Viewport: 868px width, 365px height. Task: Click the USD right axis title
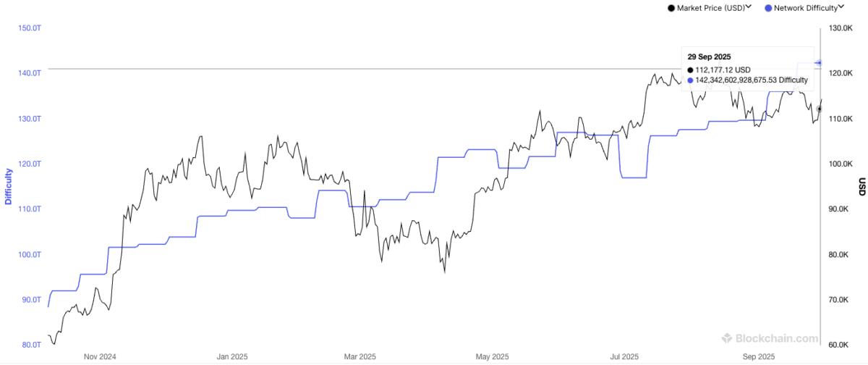pyautogui.click(x=861, y=186)
